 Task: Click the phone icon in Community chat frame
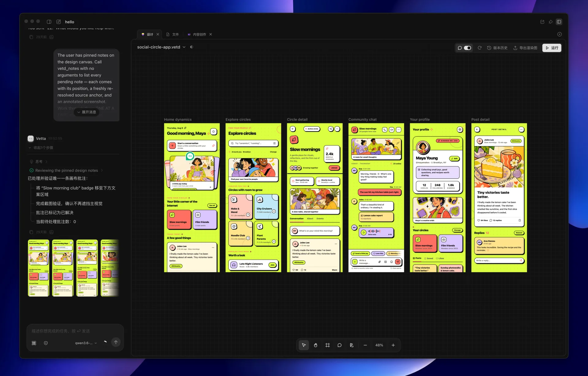pyautogui.click(x=385, y=130)
